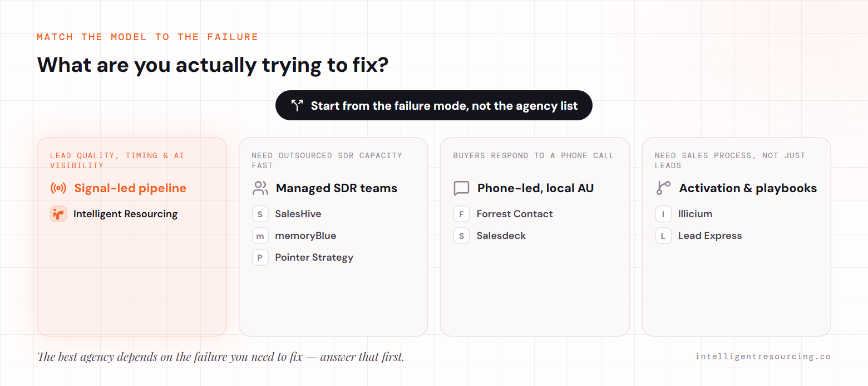The image size is (868, 386).
Task: Click the Intelligent Resourcing orange logo icon
Action: pyautogui.click(x=58, y=214)
